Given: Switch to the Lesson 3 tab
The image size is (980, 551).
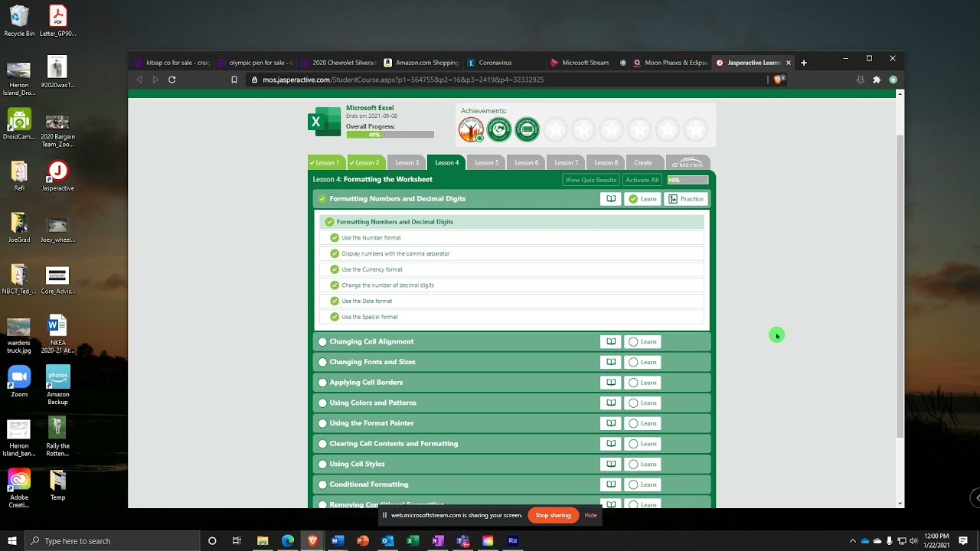Looking at the screenshot, I should click(407, 163).
